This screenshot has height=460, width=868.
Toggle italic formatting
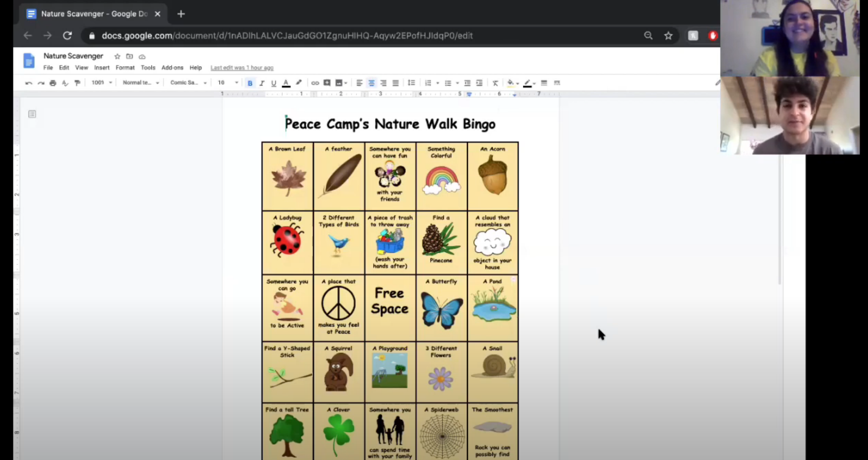pos(262,83)
